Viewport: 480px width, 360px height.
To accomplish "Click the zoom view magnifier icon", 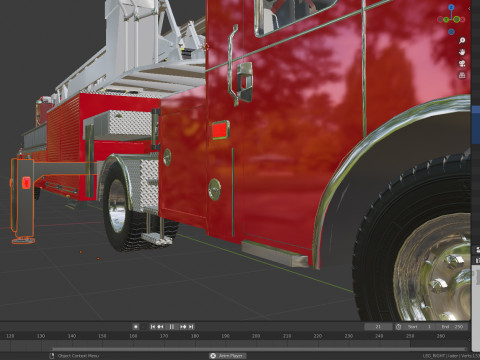I will point(462,41).
